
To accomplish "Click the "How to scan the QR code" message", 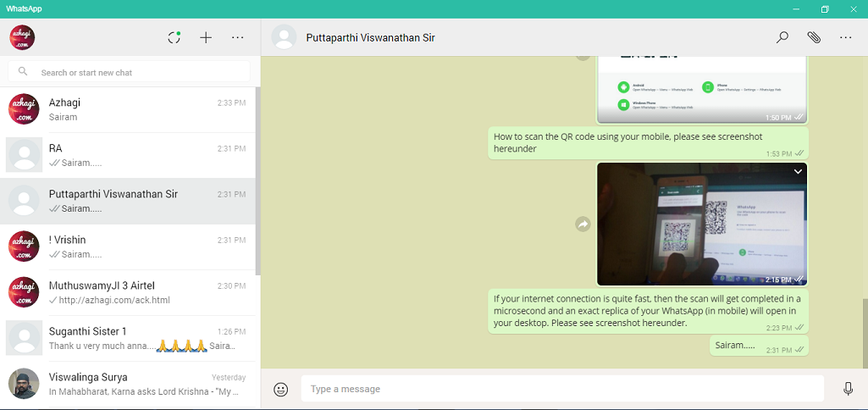I will (648, 143).
